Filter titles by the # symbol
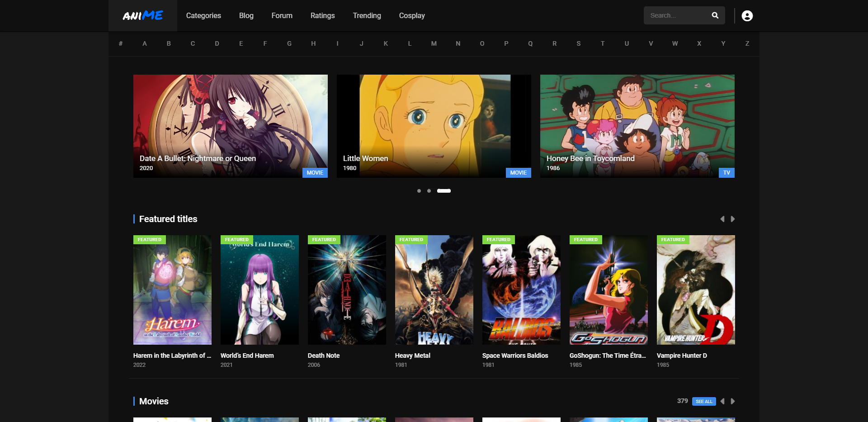Image resolution: width=868 pixels, height=422 pixels. tap(121, 43)
